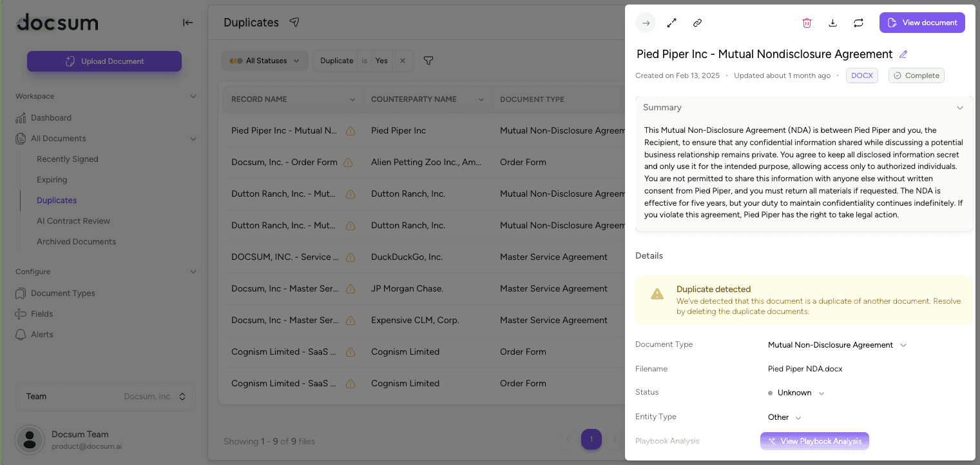Change the Status dropdown from Unknown

click(796, 393)
